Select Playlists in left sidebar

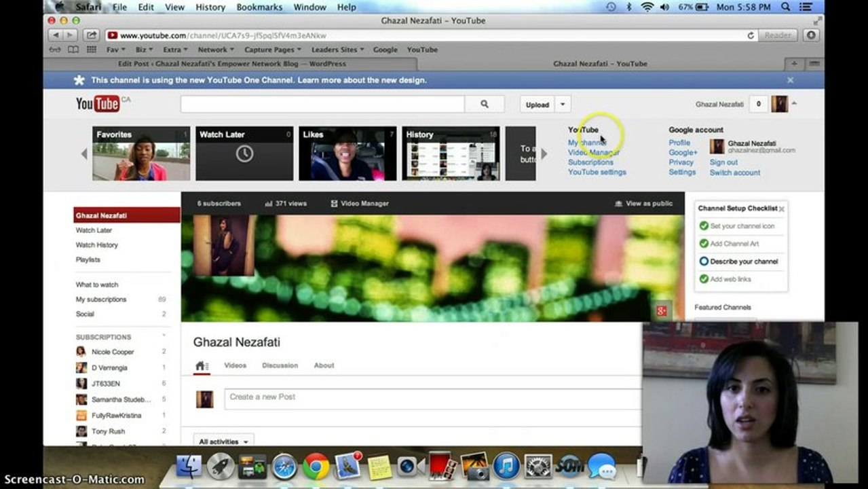[88, 259]
